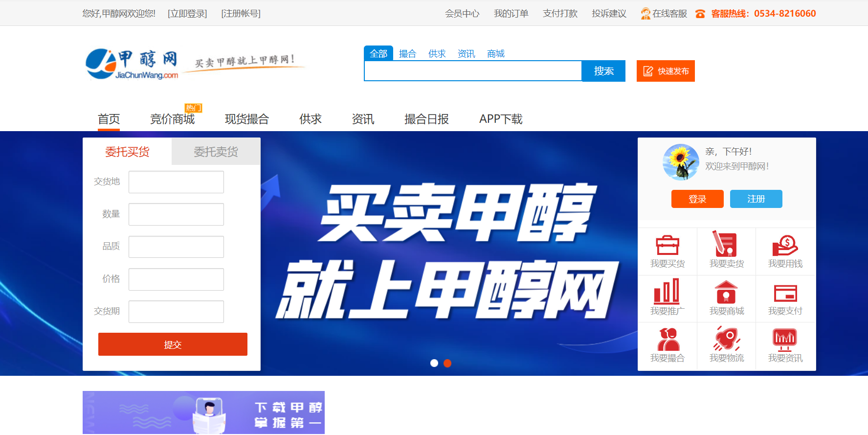
Task: Select the 全部 search tab
Action: coord(378,53)
